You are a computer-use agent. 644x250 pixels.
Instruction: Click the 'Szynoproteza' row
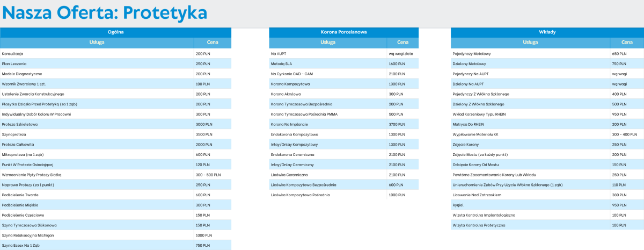tap(14, 134)
